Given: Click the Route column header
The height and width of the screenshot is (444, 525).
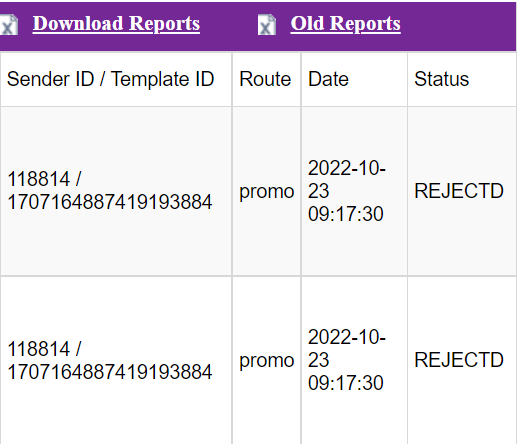Looking at the screenshot, I should [x=265, y=79].
